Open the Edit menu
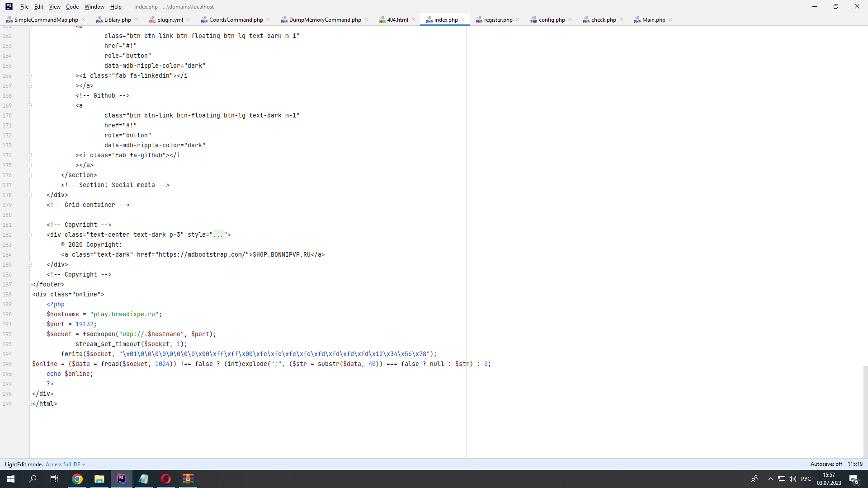The width and height of the screenshot is (868, 488). point(39,7)
